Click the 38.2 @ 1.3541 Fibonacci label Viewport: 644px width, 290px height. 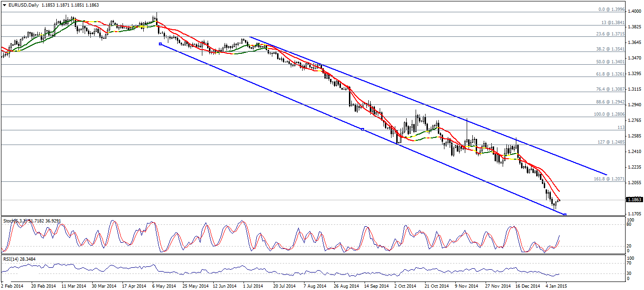click(x=610, y=49)
